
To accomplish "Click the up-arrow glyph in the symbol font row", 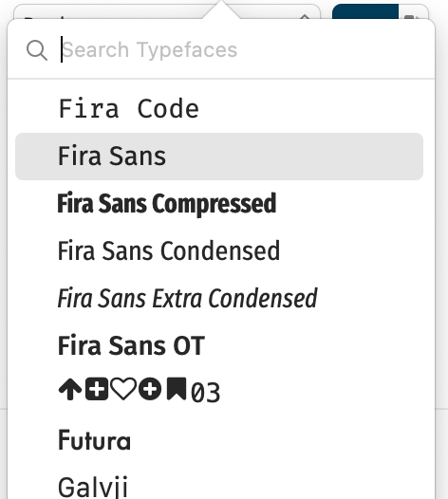I will pos(70,389).
